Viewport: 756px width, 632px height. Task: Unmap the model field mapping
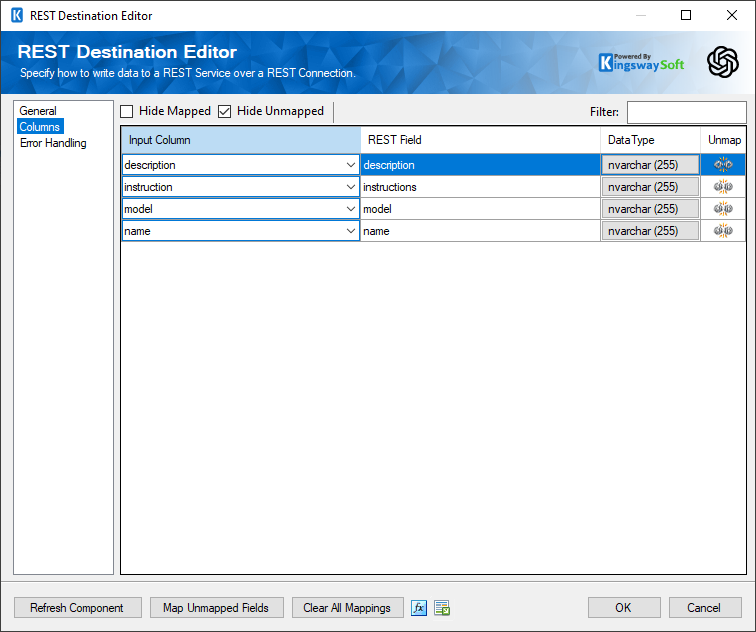[723, 209]
